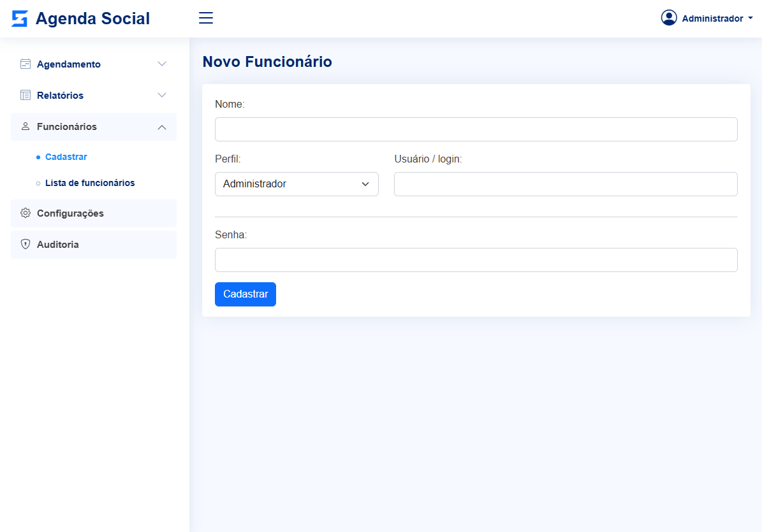Click the Administrador user avatar icon
This screenshot has height=532, width=762.
[x=669, y=18]
